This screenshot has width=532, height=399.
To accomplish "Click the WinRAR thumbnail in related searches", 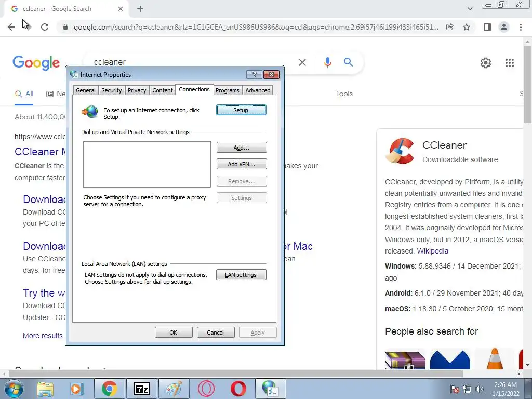I will (405, 360).
